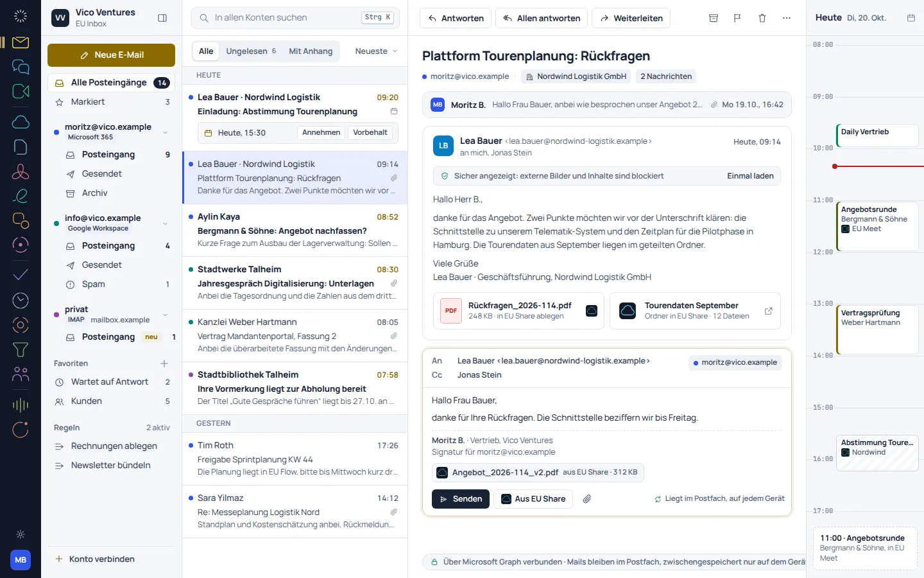
Task: Open the documents app in the rail
Action: [21, 147]
